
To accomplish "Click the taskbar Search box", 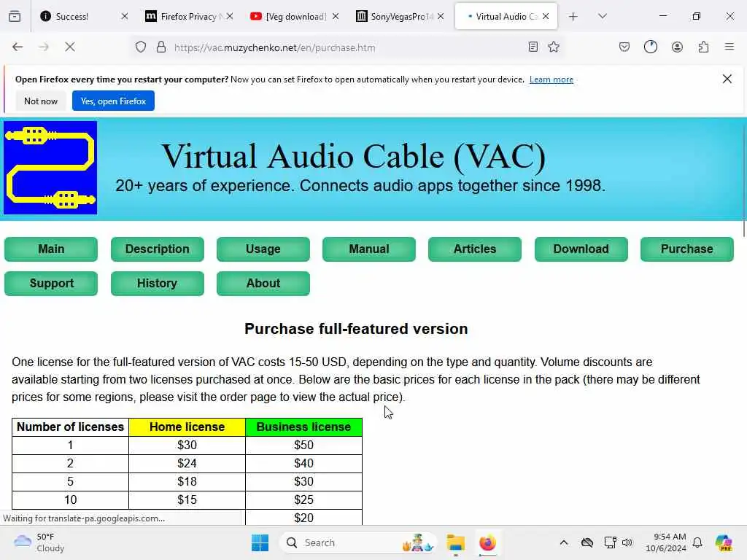I will pyautogui.click(x=357, y=542).
